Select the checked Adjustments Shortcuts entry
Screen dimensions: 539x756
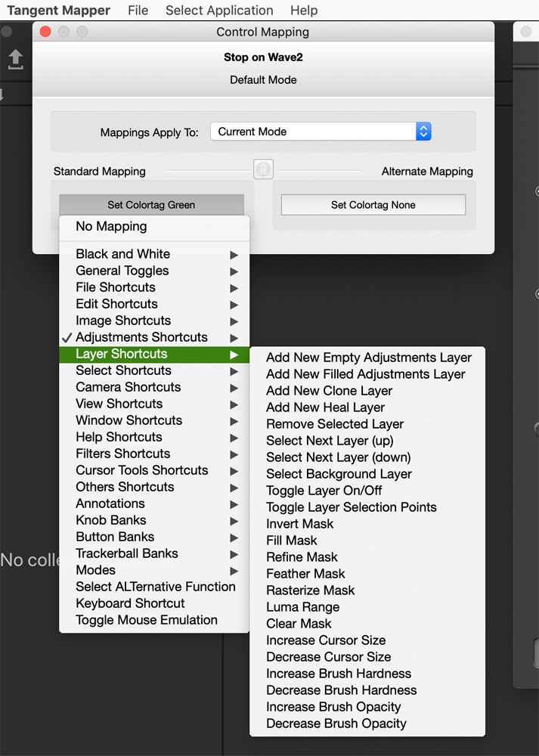point(141,337)
